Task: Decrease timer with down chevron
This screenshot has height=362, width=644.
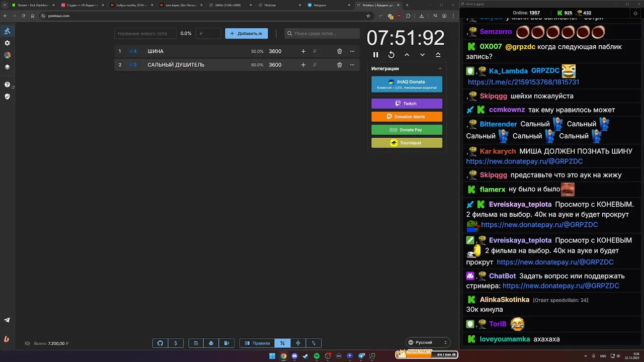Action: click(x=422, y=55)
